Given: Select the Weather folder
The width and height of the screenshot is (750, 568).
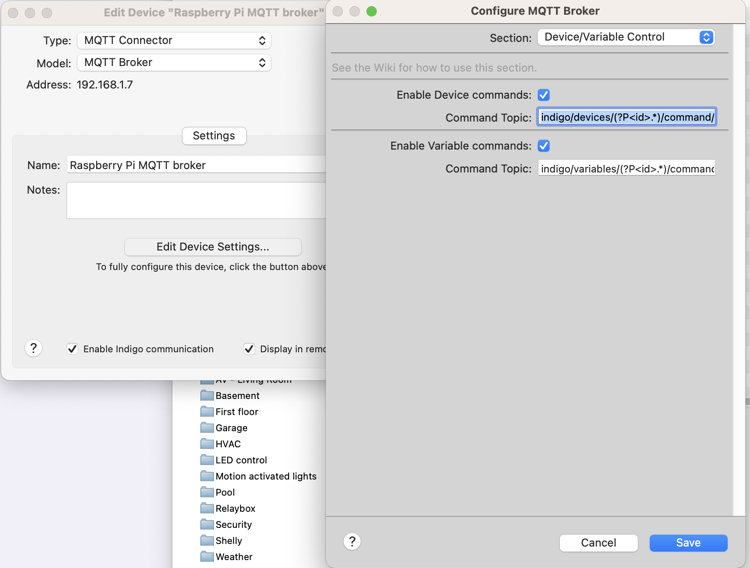Looking at the screenshot, I should click(x=227, y=557).
